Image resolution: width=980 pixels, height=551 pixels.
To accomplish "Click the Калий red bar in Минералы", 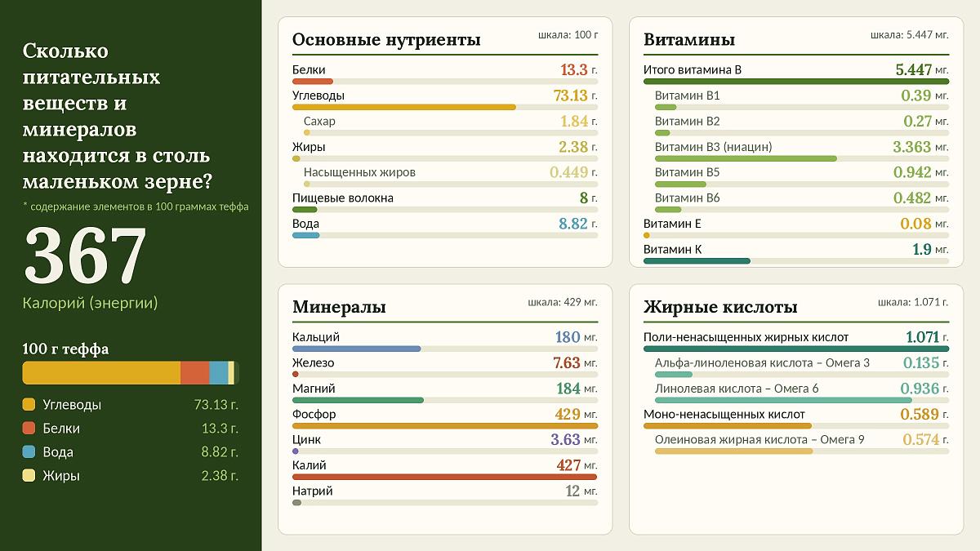I will pyautogui.click(x=444, y=477).
